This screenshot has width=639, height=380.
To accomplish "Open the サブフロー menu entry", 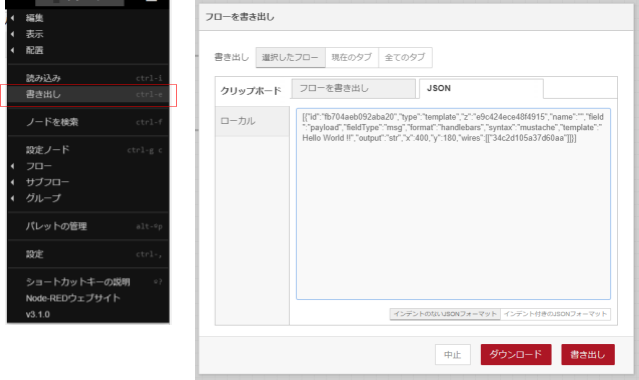I will pyautogui.click(x=88, y=182).
